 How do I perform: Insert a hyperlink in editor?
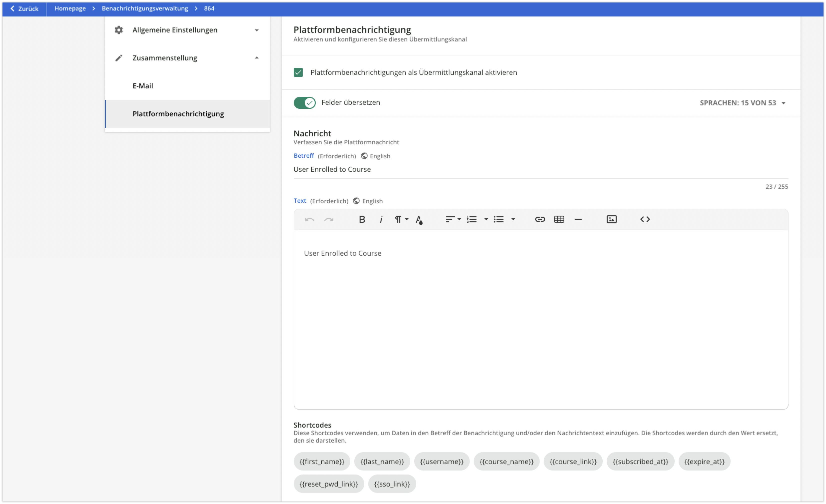click(540, 220)
